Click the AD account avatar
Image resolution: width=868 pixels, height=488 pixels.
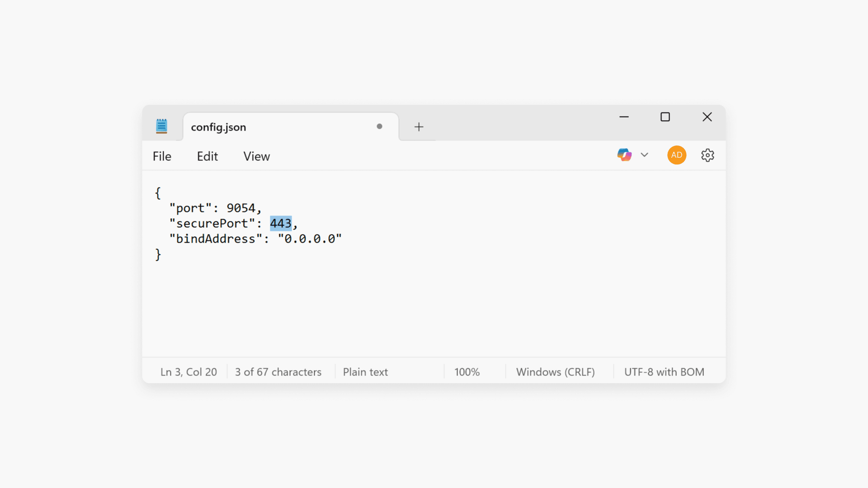pyautogui.click(x=676, y=155)
